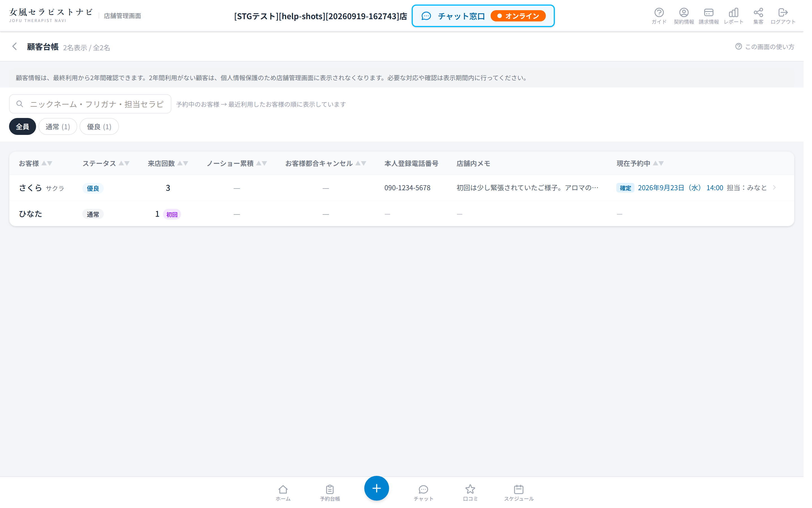Select the 全員 filter tab
The image size is (812, 508).
click(x=23, y=127)
